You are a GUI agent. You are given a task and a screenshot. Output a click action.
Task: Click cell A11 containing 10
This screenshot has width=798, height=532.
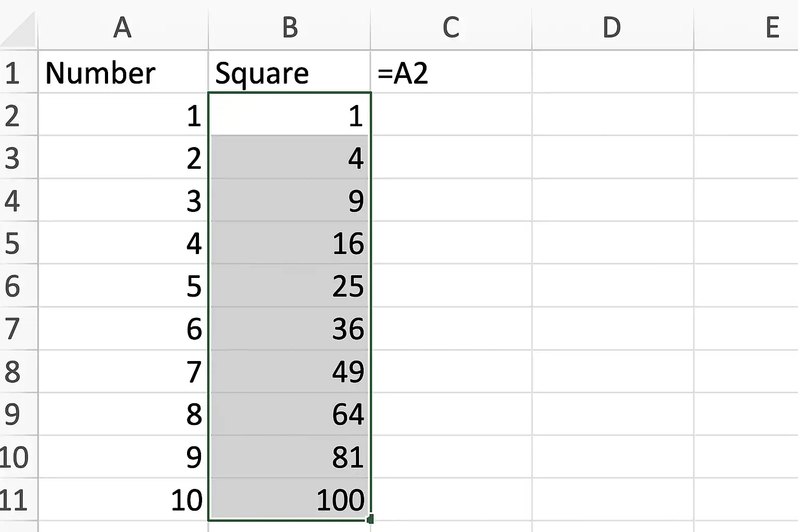123,500
